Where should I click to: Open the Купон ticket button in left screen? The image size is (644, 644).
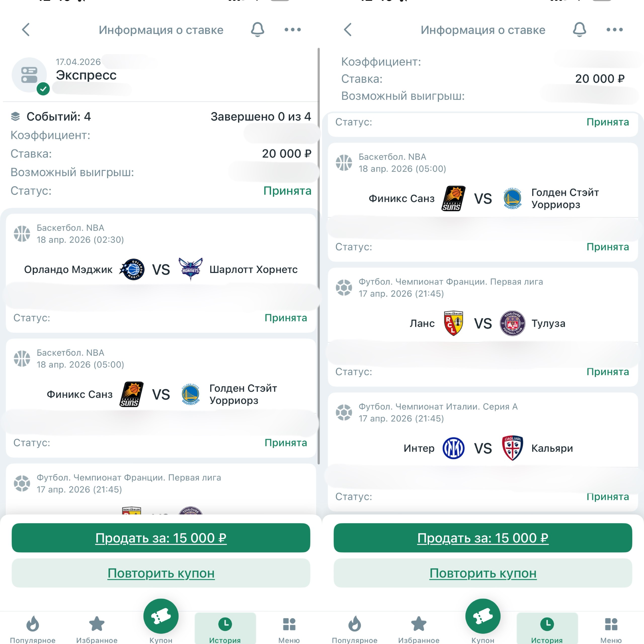pos(161,616)
